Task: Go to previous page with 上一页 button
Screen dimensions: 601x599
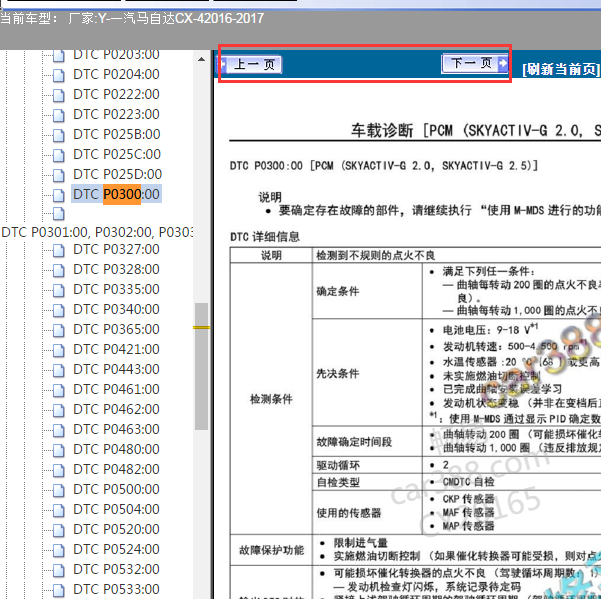Action: pyautogui.click(x=250, y=64)
